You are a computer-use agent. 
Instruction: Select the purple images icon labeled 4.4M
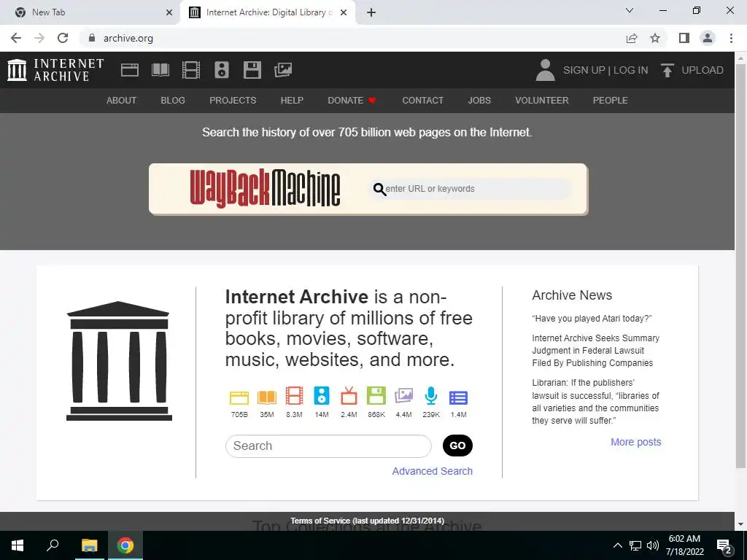403,396
